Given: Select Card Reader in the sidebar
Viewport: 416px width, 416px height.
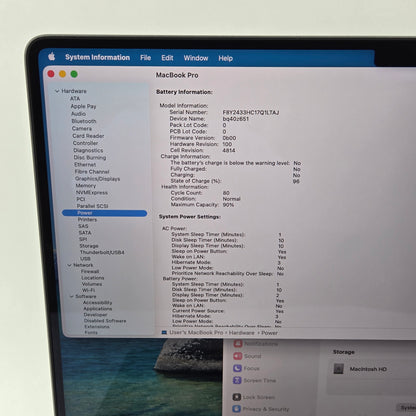Looking at the screenshot, I should 88,136.
